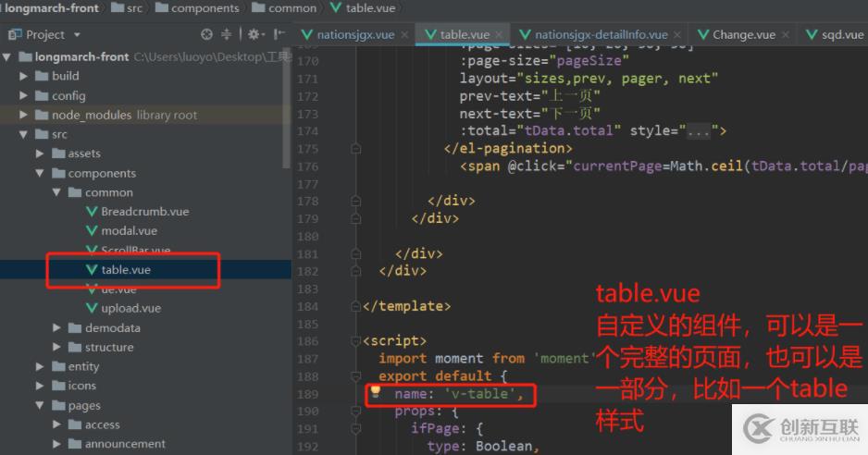Select the structure folder row
868x455 pixels.
coord(145,348)
